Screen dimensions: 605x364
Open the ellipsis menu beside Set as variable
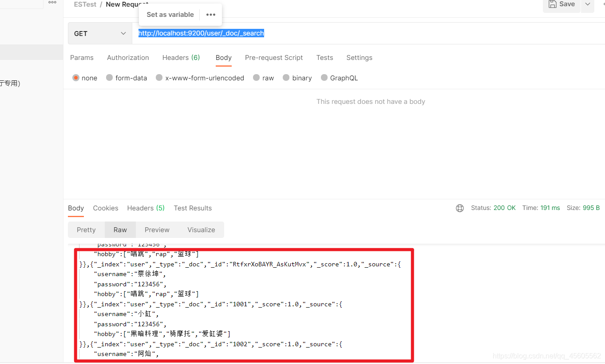pyautogui.click(x=210, y=14)
